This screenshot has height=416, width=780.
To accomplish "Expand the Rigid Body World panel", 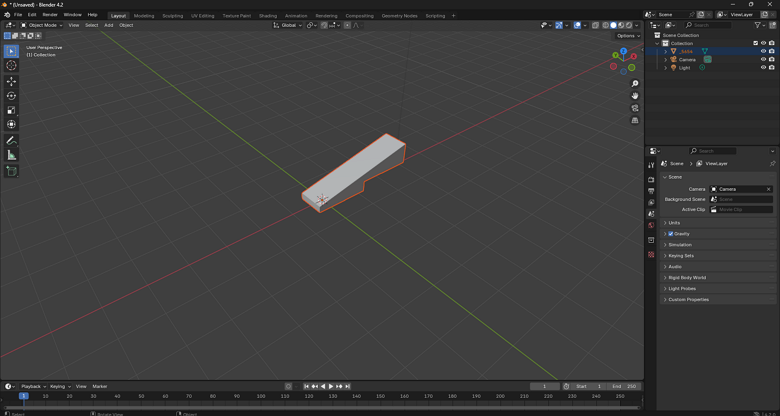I will click(718, 278).
